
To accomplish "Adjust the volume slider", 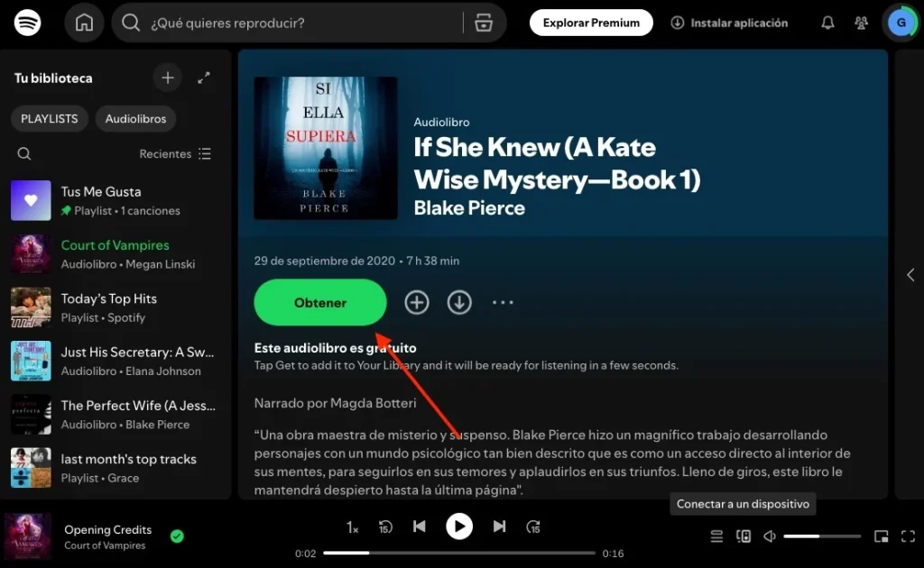I will [x=822, y=536].
